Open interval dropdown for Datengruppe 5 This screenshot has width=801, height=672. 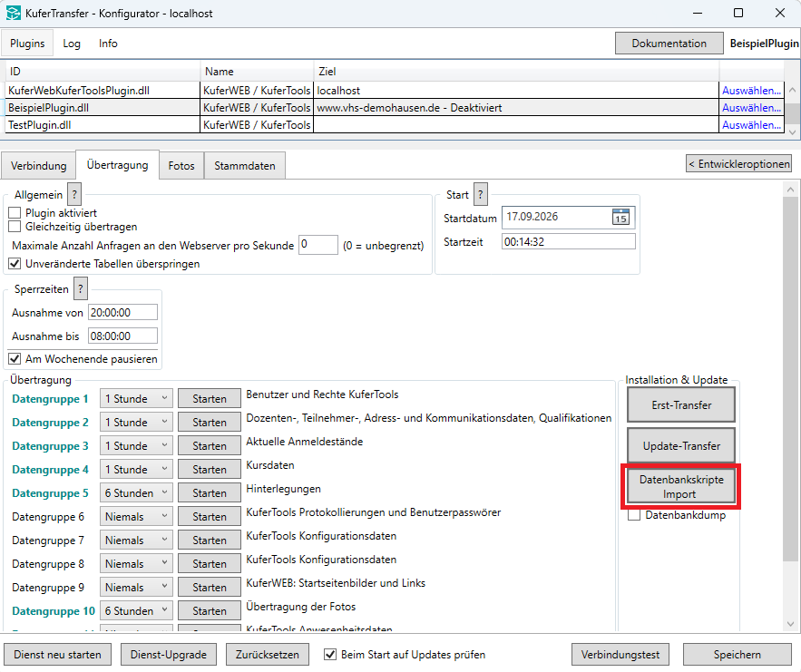136,492
